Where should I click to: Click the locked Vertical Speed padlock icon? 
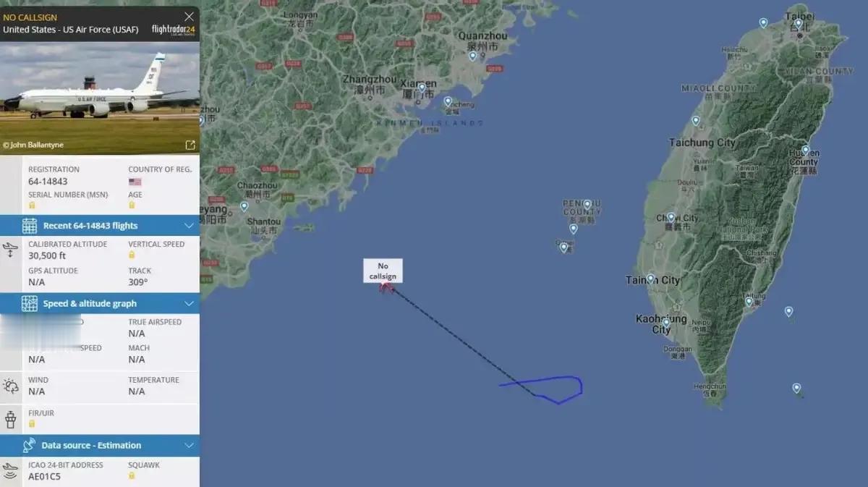(x=132, y=255)
